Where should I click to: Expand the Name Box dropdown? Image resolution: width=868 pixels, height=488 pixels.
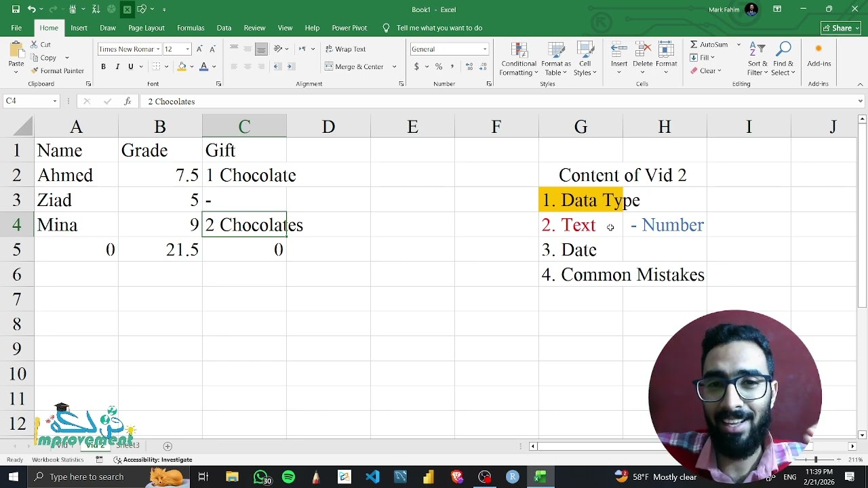tap(55, 102)
